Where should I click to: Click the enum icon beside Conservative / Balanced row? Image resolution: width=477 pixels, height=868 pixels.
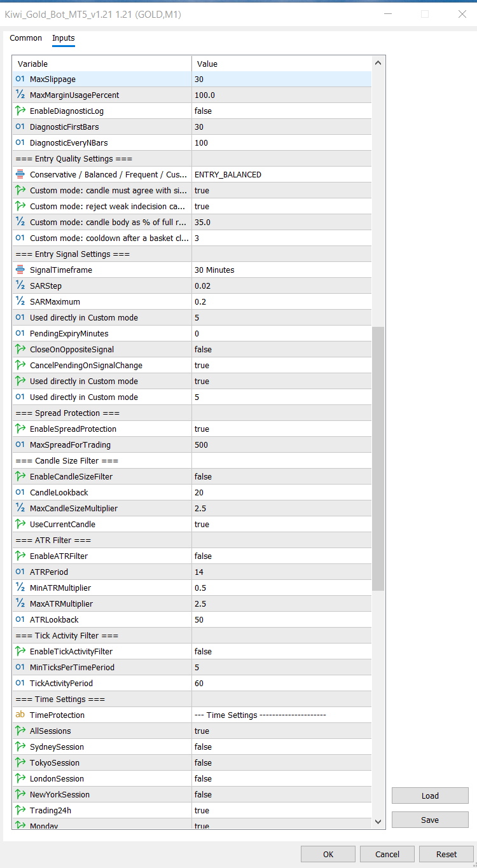tap(20, 174)
